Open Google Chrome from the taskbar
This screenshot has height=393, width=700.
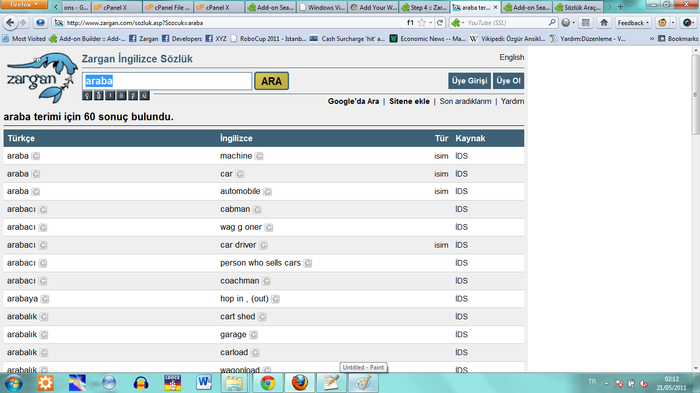coord(268,383)
